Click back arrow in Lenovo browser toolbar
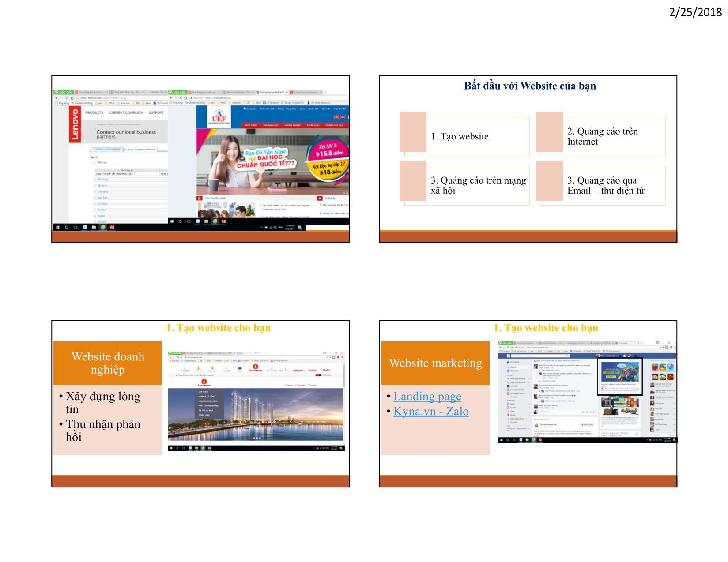This screenshot has height=562, width=728. [x=57, y=97]
